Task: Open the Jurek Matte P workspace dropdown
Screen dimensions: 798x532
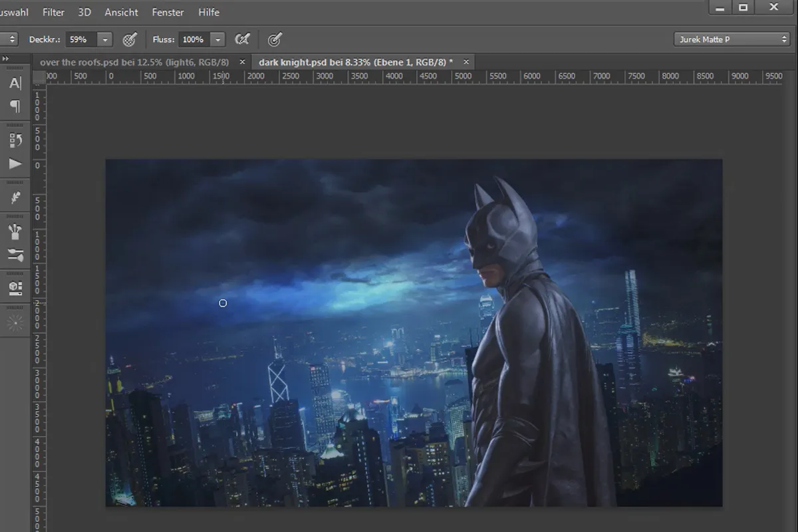Action: (731, 40)
